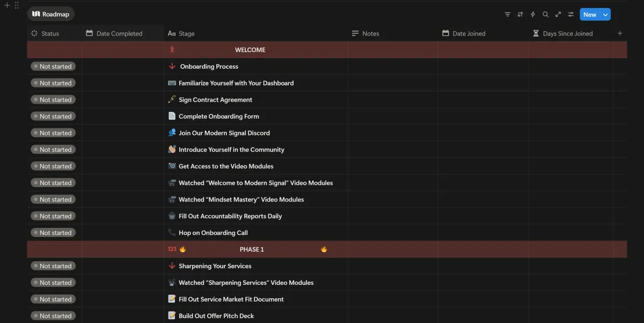The image size is (644, 323).
Task: Click Notes cell for Sign Contract Agreement
Action: (x=393, y=100)
